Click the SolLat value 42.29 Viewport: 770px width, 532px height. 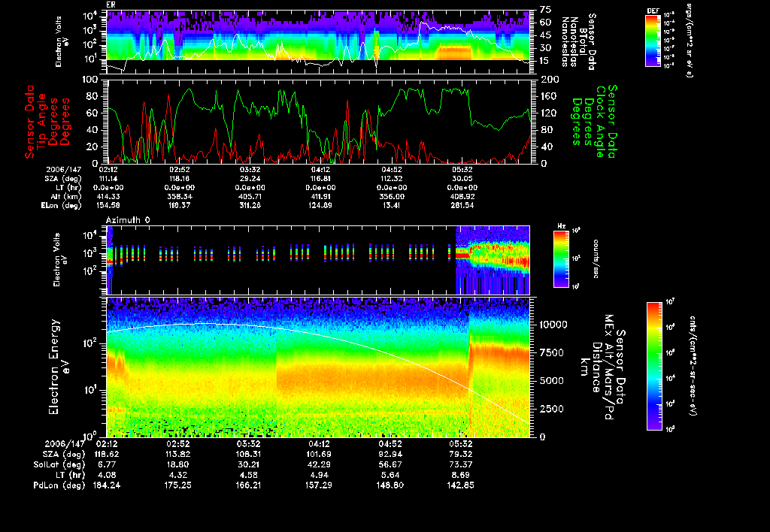tap(319, 464)
